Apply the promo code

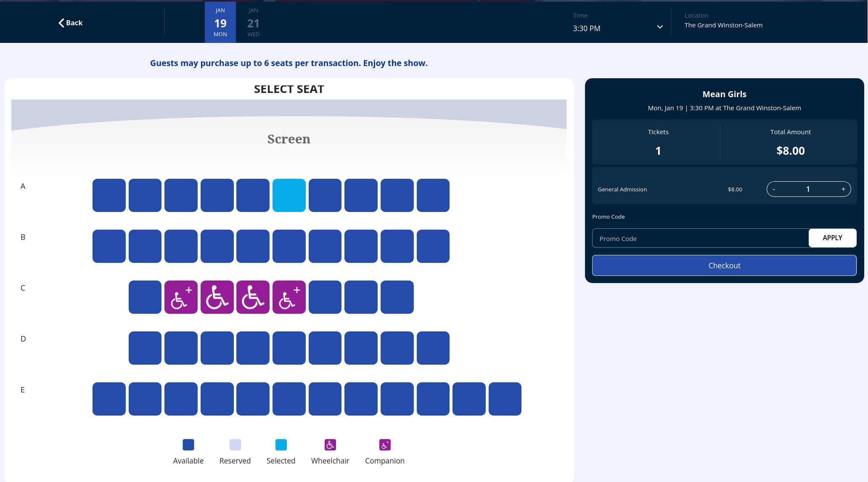click(832, 238)
